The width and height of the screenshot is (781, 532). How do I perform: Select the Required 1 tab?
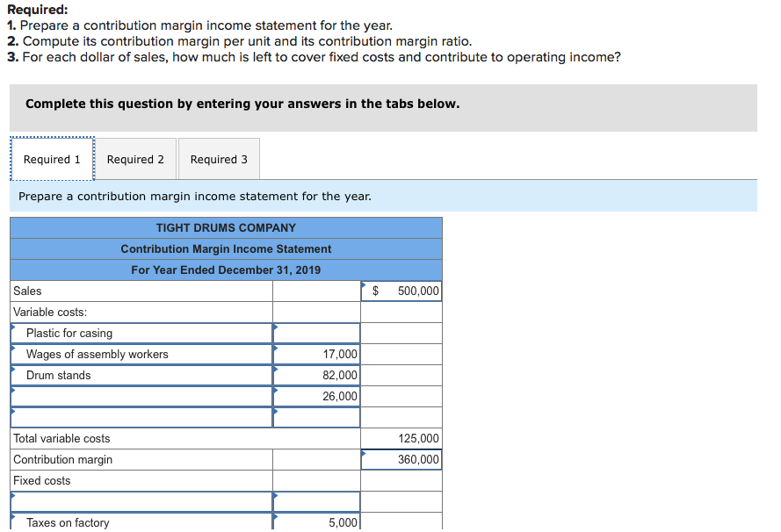52,159
